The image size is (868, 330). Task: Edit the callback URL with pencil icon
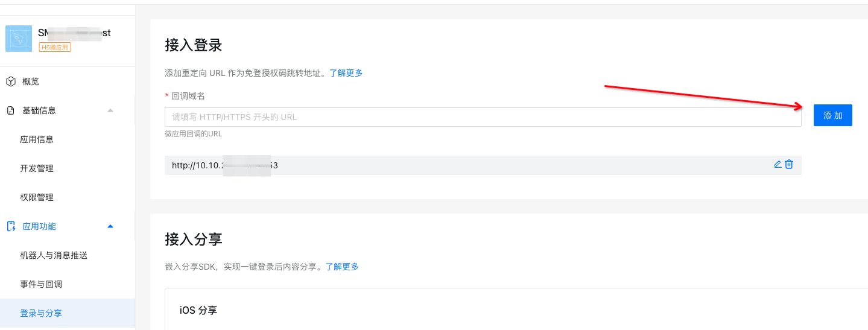[778, 164]
